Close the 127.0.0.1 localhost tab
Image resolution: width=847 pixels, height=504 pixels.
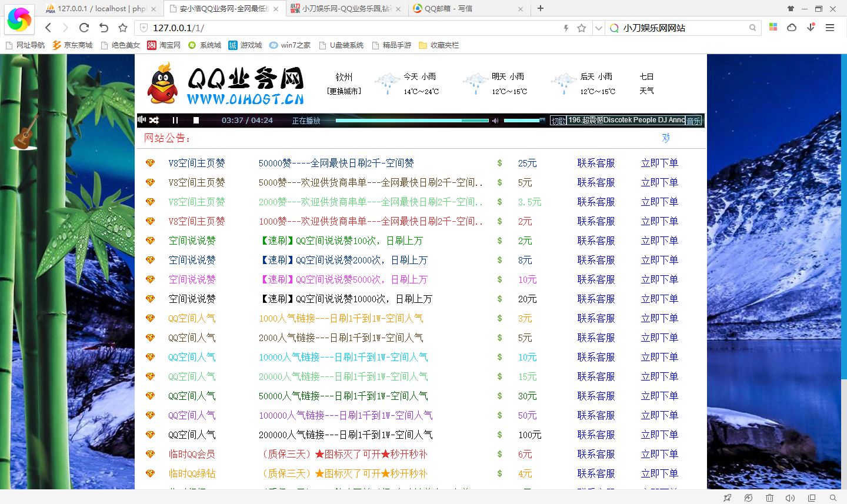tap(154, 9)
